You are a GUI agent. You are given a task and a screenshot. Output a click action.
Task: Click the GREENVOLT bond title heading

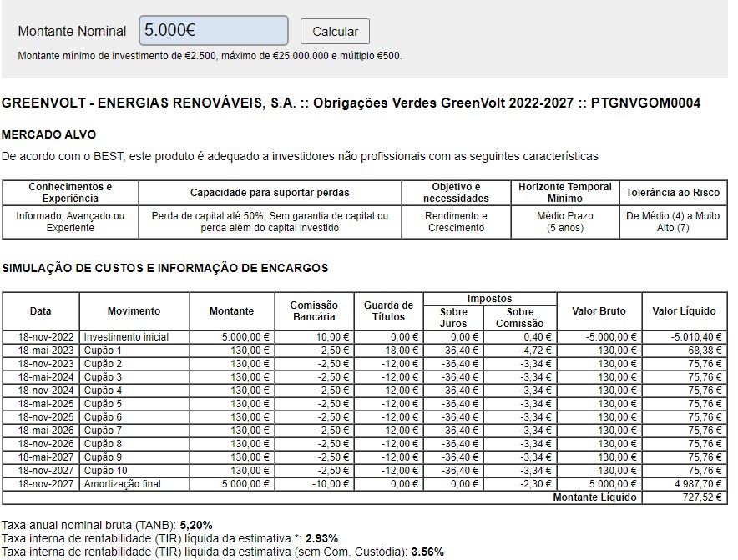pos(351,103)
